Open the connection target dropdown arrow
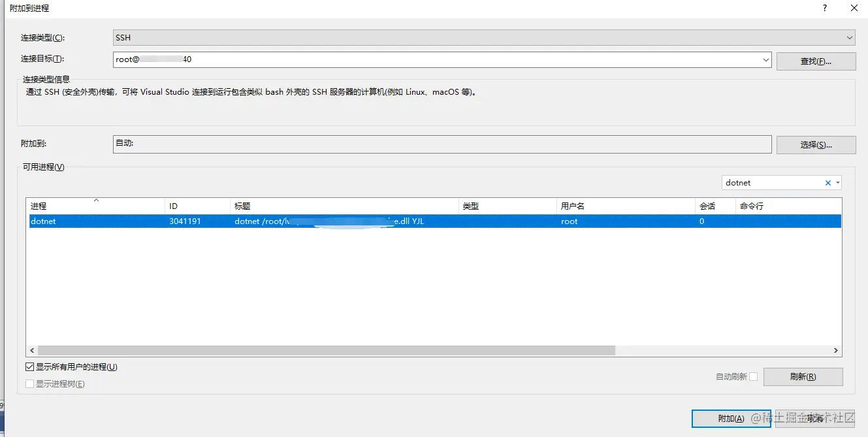The height and width of the screenshot is (437, 868). [766, 59]
